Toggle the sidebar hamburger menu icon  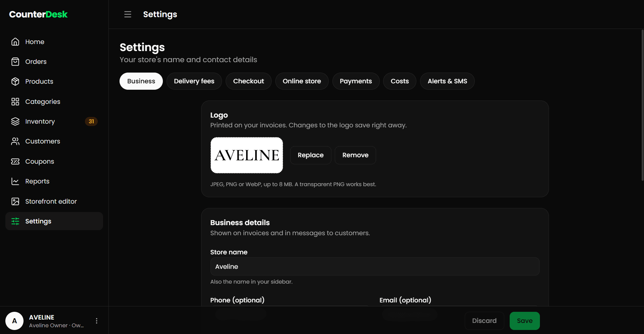click(x=128, y=14)
